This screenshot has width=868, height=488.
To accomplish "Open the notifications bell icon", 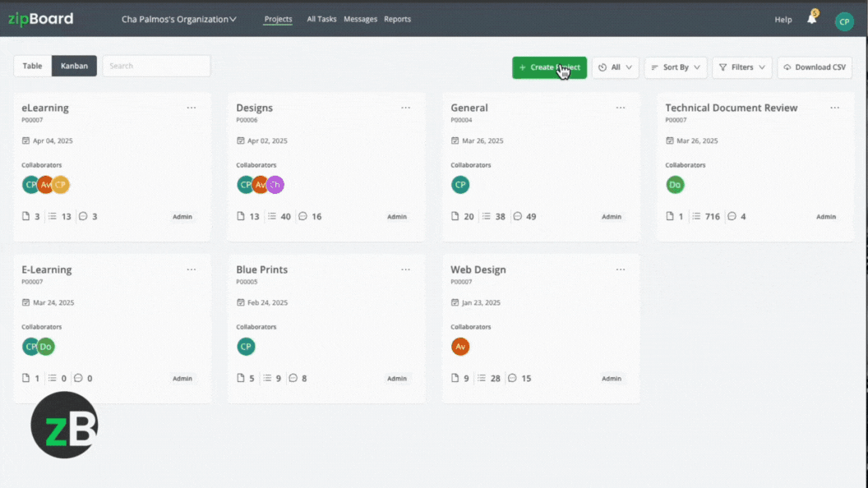I will tap(811, 20).
